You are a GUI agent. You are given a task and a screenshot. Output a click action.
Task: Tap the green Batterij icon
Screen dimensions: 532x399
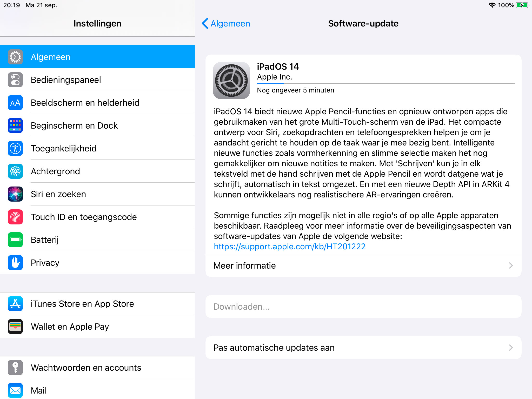click(x=15, y=240)
